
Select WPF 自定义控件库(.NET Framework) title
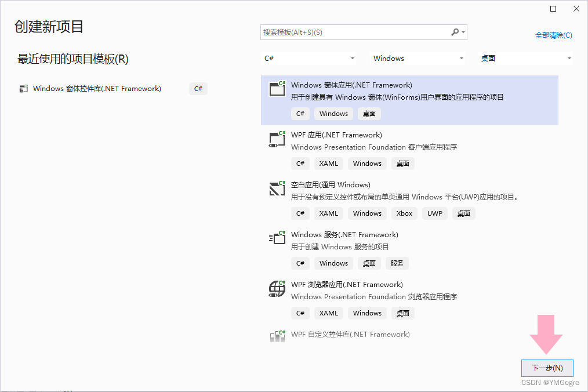coord(350,334)
